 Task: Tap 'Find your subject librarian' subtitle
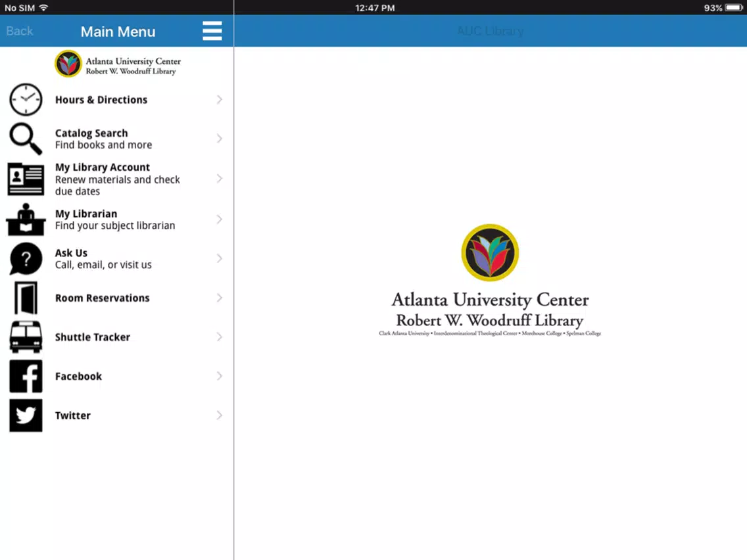click(x=115, y=225)
